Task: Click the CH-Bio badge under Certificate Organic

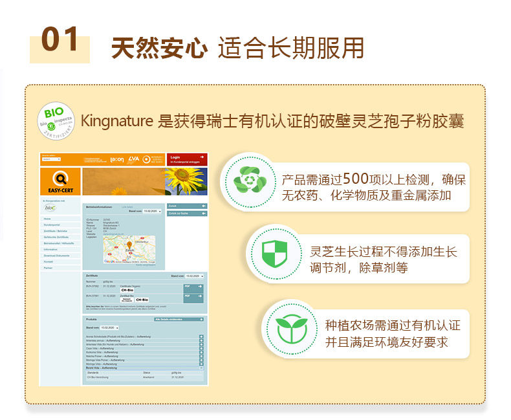Action: (x=127, y=290)
